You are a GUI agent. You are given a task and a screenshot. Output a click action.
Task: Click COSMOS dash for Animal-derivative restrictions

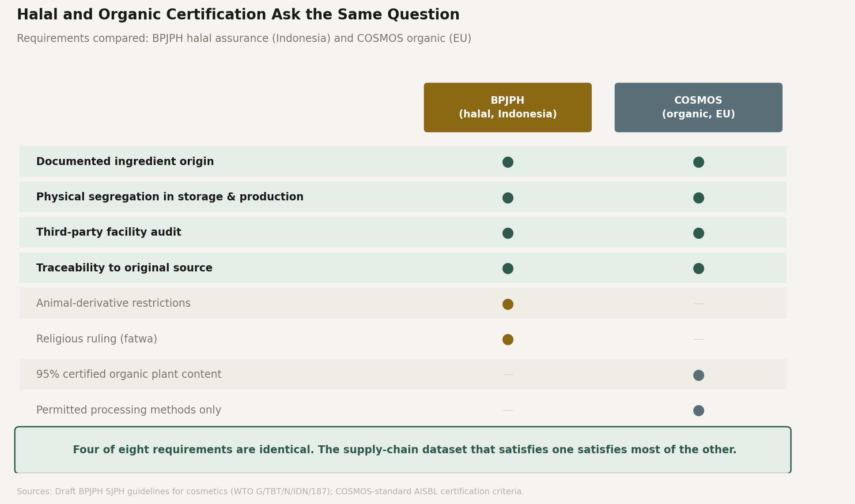coord(699,304)
